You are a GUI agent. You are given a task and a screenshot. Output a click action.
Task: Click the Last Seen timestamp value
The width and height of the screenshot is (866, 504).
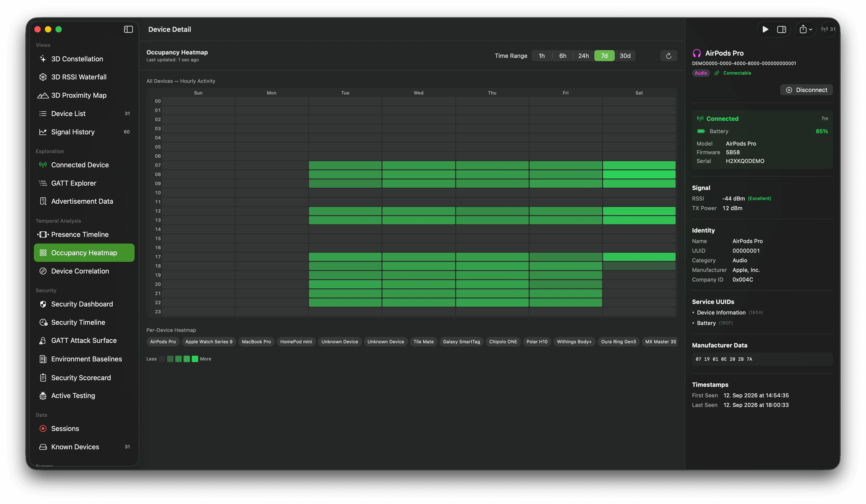(756, 405)
